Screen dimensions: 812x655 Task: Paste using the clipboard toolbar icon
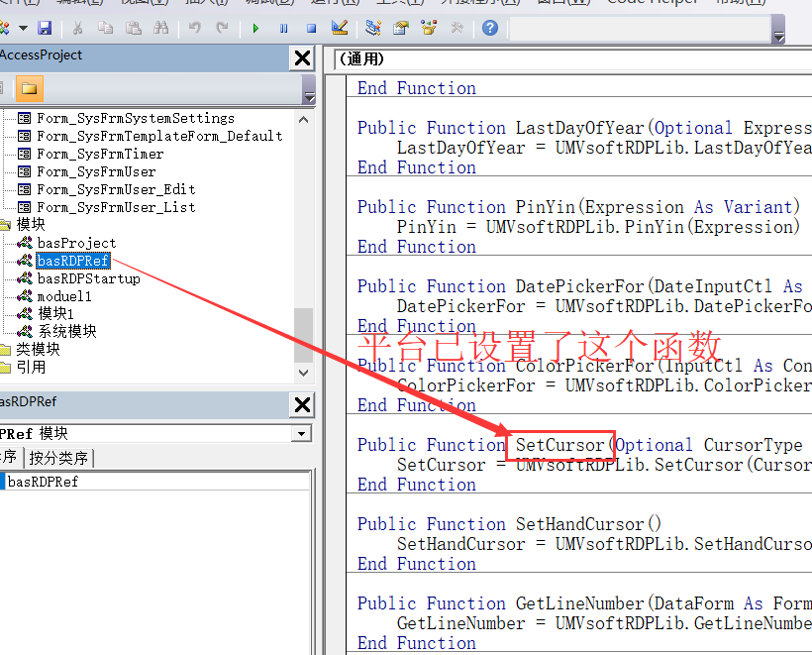tap(134, 28)
